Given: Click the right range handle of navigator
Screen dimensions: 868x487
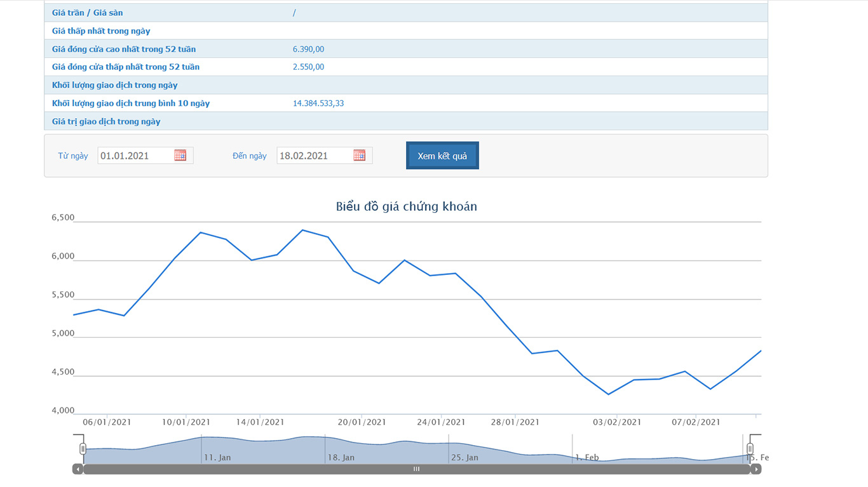Looking at the screenshot, I should pos(750,449).
